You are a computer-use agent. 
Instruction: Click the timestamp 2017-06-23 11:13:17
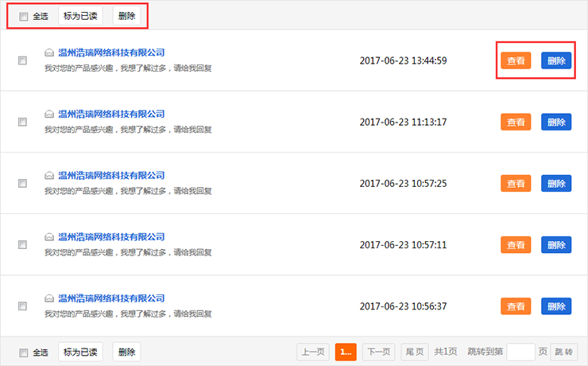pos(403,122)
